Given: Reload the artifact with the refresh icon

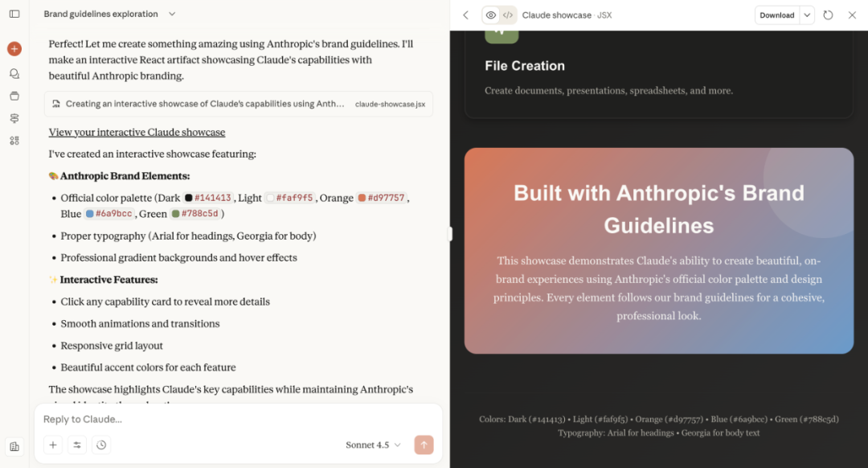Looking at the screenshot, I should click(829, 15).
